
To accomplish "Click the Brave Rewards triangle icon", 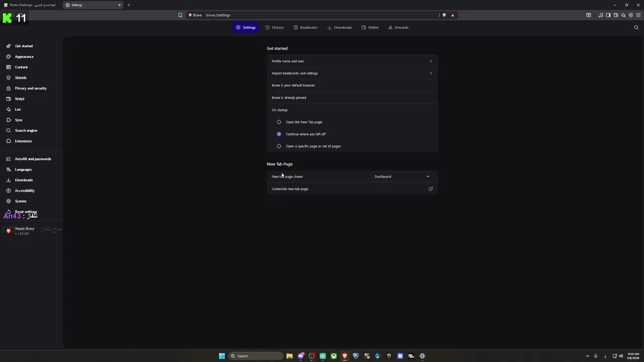I will point(452,15).
